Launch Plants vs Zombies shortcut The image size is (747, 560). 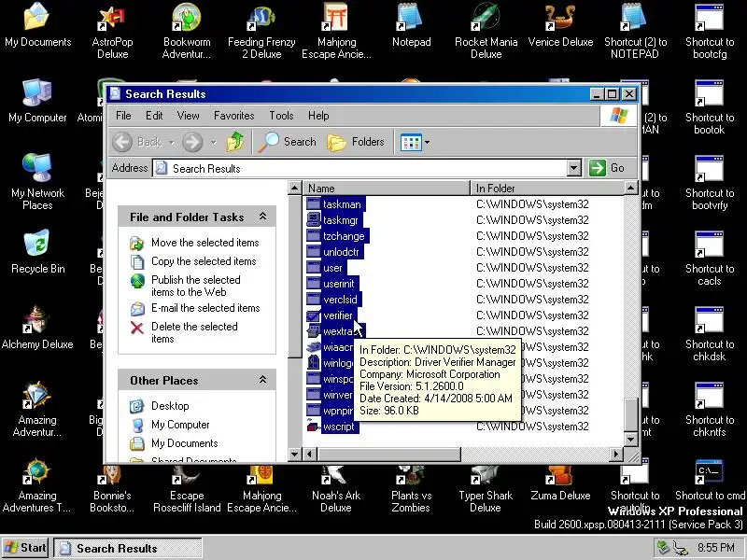pyautogui.click(x=411, y=487)
